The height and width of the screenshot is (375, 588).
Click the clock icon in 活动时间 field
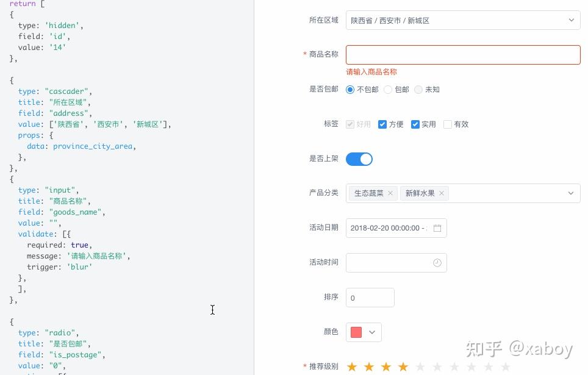437,262
